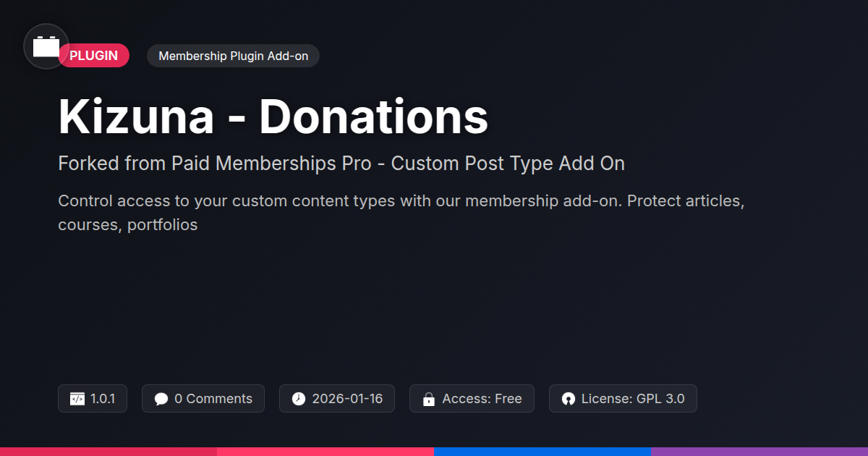Click the speech bubble comments icon
This screenshot has width=868, height=456.
[x=161, y=399]
